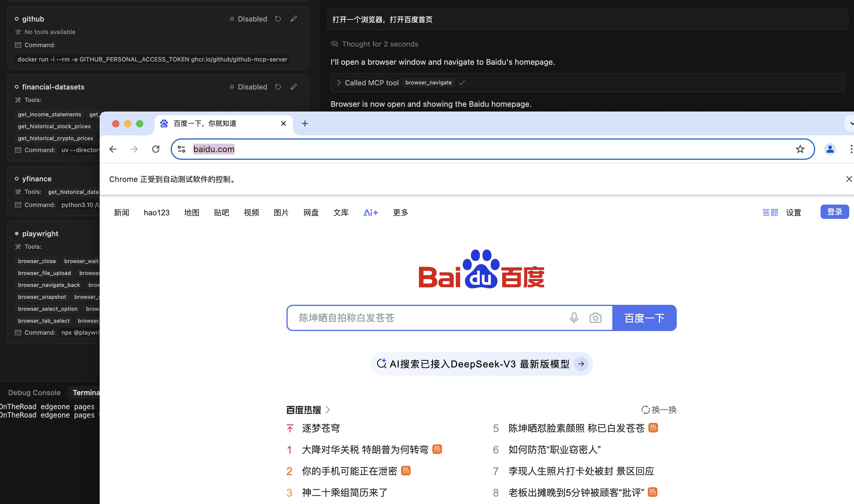Open the Chrome three-dot menu
Image resolution: width=854 pixels, height=504 pixels.
tap(851, 149)
